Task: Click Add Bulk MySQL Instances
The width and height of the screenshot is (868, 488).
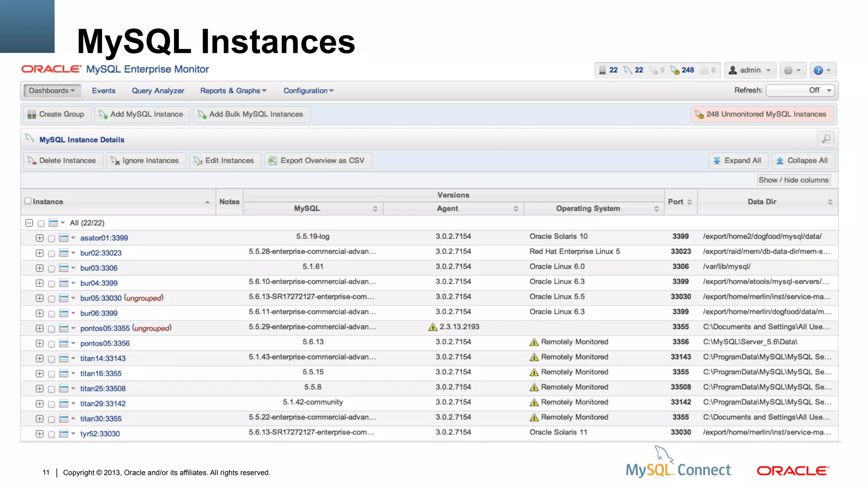Action: pyautogui.click(x=251, y=114)
